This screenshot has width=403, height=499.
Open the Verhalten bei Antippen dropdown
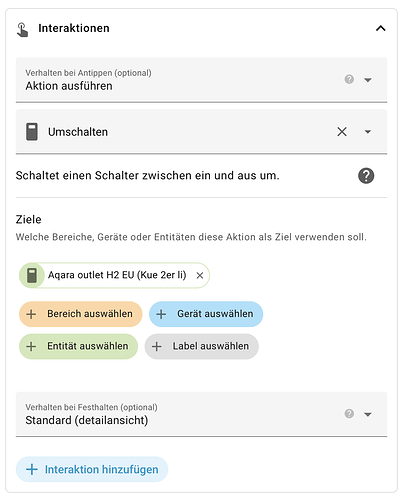(368, 80)
